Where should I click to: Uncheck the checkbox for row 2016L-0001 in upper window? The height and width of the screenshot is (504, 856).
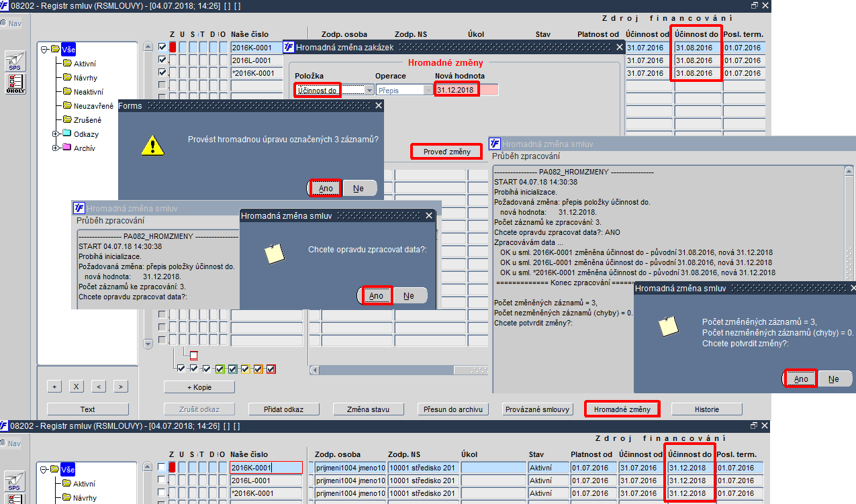point(162,60)
